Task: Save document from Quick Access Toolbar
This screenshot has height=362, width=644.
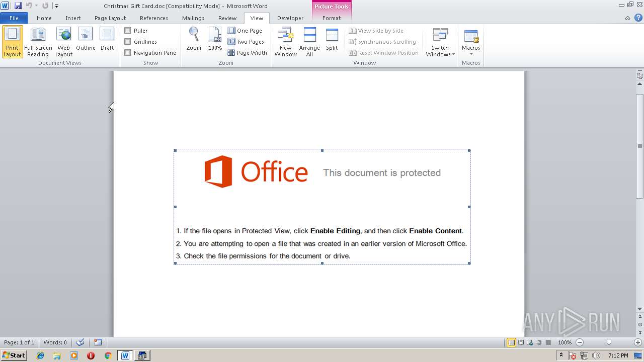Action: click(18, 6)
